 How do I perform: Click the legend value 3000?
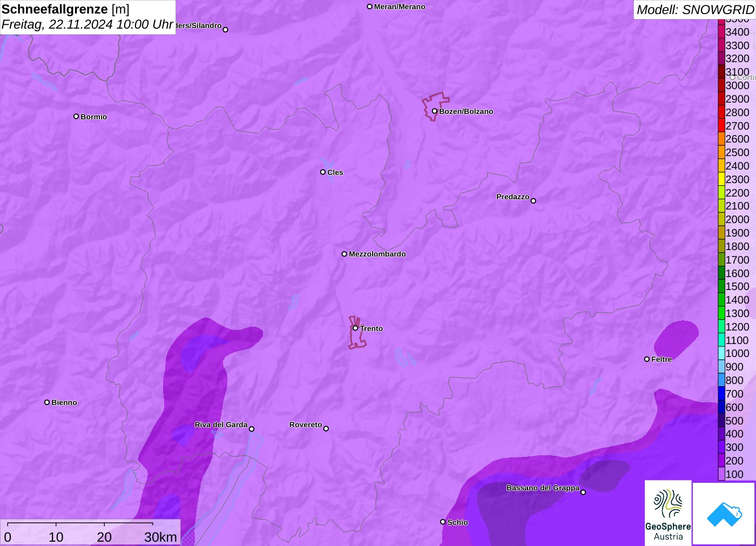pyautogui.click(x=737, y=85)
